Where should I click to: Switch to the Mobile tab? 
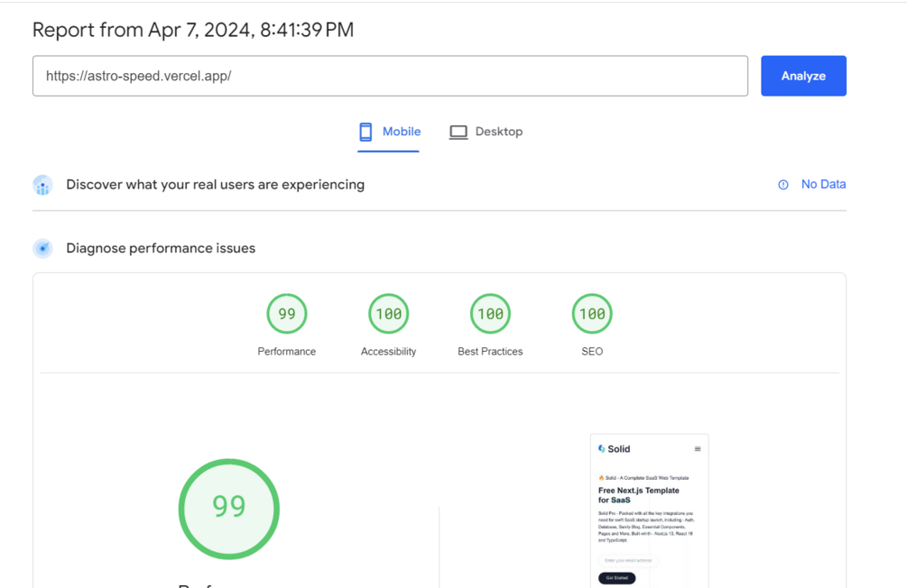(389, 132)
